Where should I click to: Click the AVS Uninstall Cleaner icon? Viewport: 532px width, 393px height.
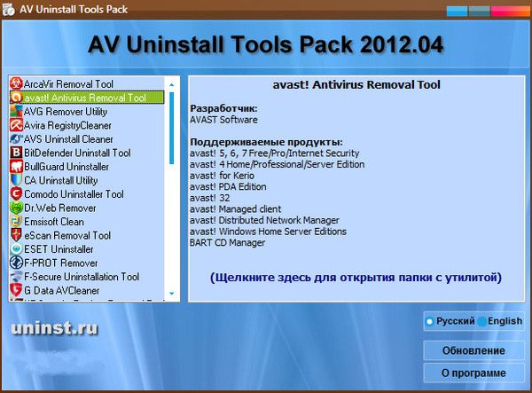[x=16, y=139]
